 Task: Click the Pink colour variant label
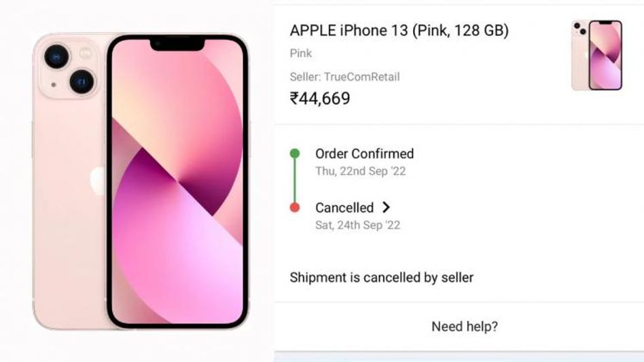click(x=301, y=53)
